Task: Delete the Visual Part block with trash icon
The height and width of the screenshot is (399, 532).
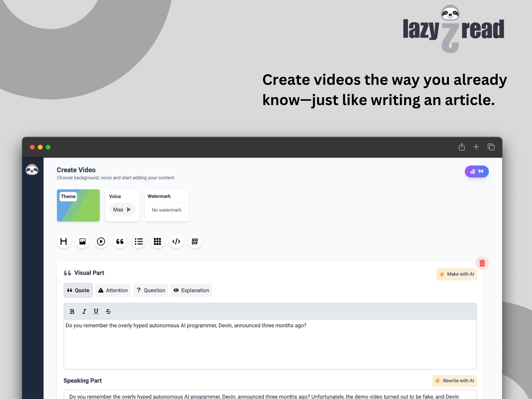Action: [482, 263]
